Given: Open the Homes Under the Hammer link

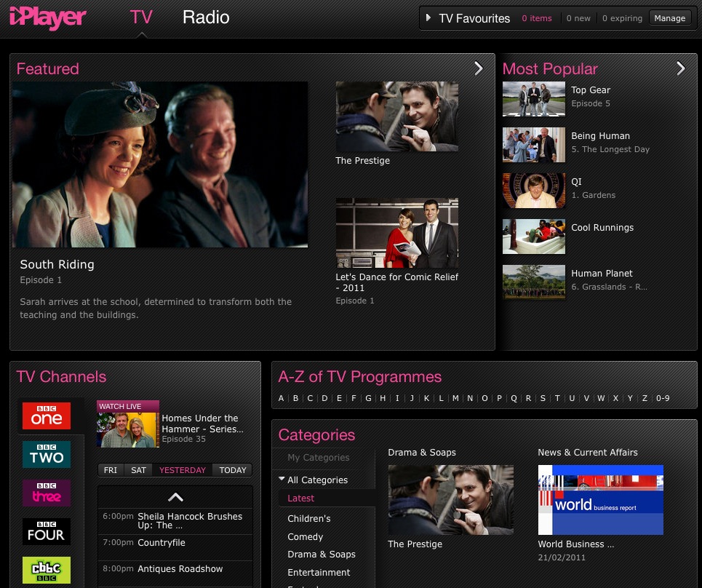Looking at the screenshot, I should 202,424.
